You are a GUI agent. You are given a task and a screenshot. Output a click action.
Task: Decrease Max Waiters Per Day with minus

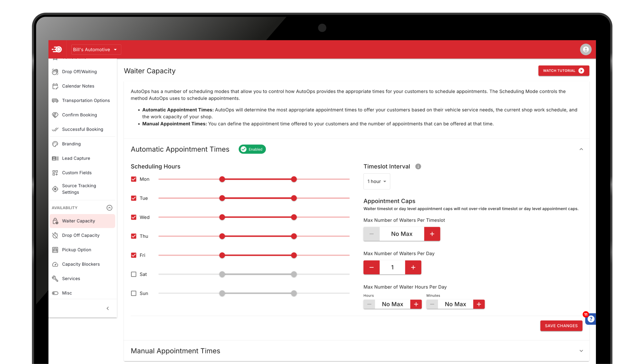pos(371,267)
